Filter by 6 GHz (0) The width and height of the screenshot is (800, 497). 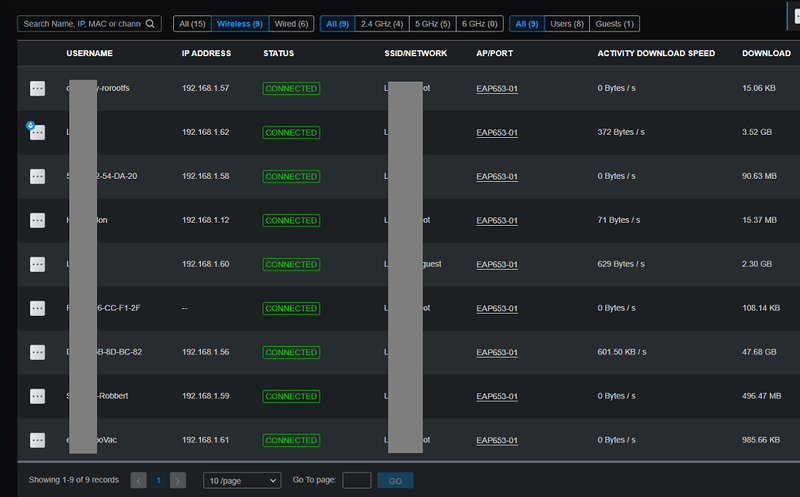point(480,23)
